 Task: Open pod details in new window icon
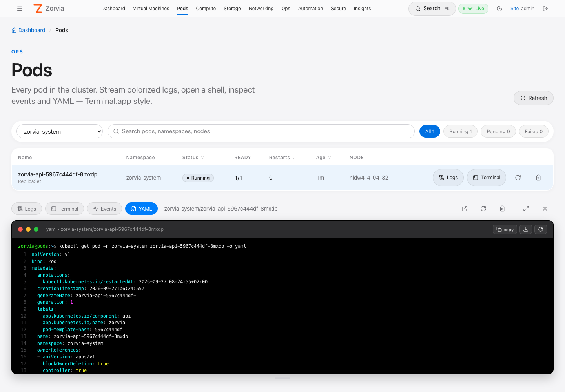[x=465, y=209]
